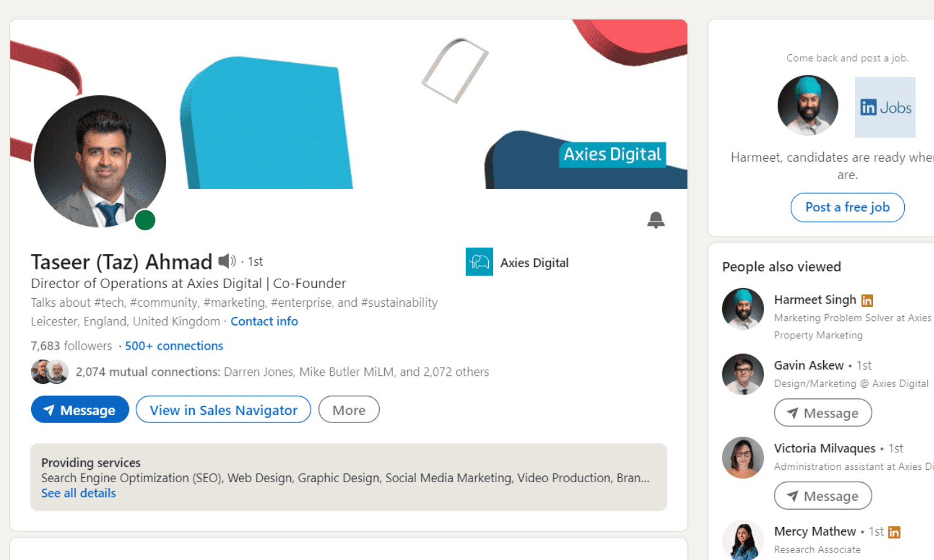
Task: Click View in Sales Navigator
Action: (224, 409)
